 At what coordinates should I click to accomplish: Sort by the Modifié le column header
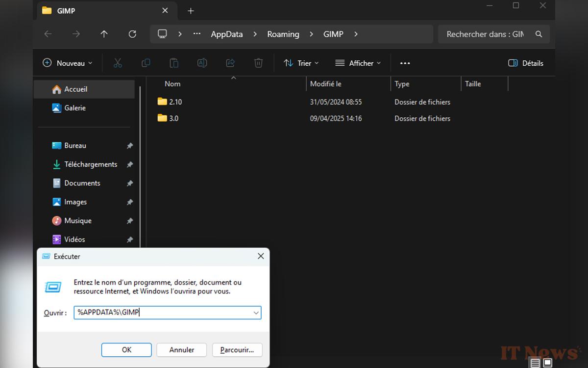(348, 84)
